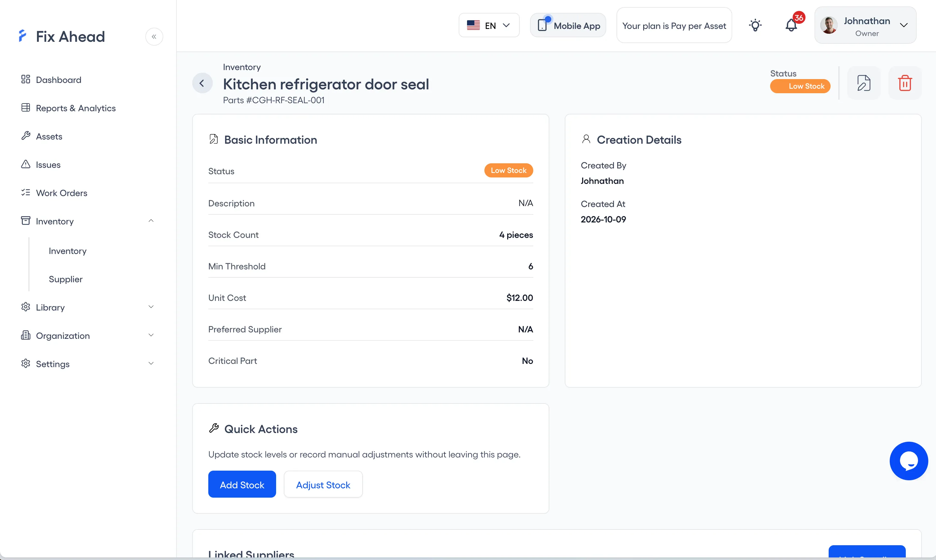The image size is (936, 560).
Task: Click the Settings gear icon
Action: pyautogui.click(x=26, y=363)
